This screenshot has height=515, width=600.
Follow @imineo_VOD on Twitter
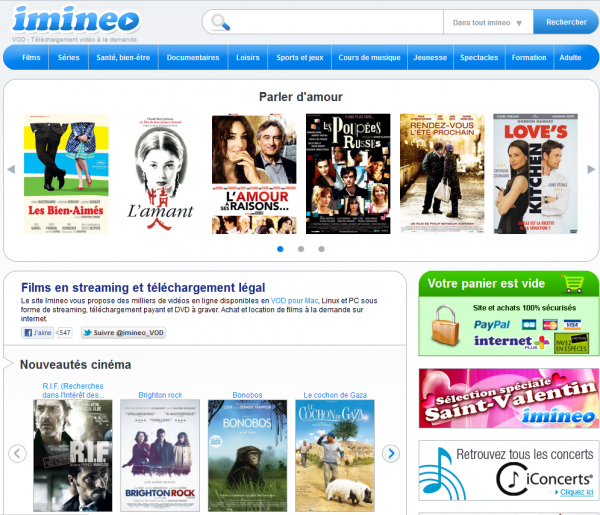point(123,332)
